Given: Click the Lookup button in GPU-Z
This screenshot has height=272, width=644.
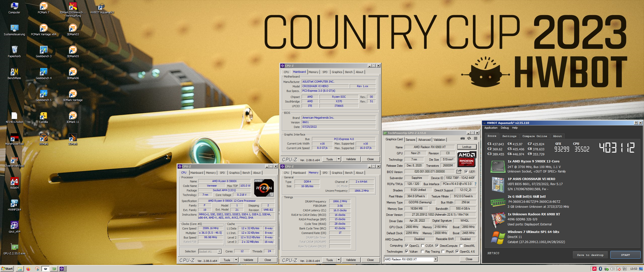Looking at the screenshot, I should (467, 147).
